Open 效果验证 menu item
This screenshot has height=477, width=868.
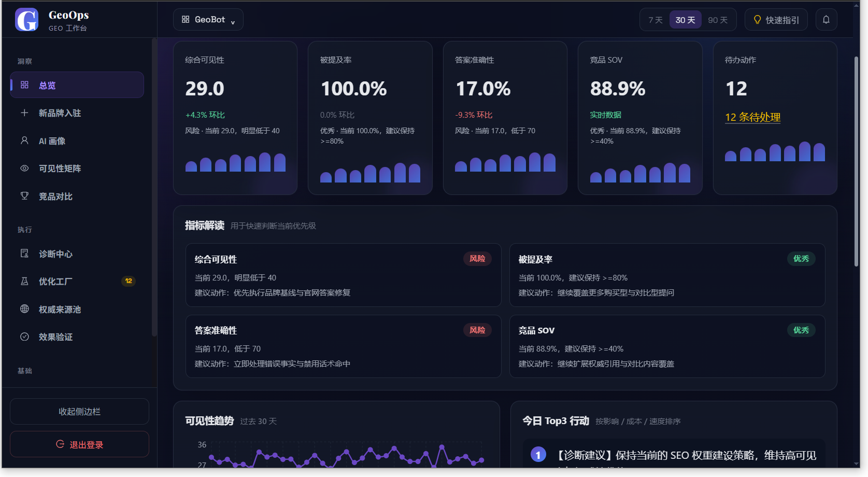tap(77, 337)
